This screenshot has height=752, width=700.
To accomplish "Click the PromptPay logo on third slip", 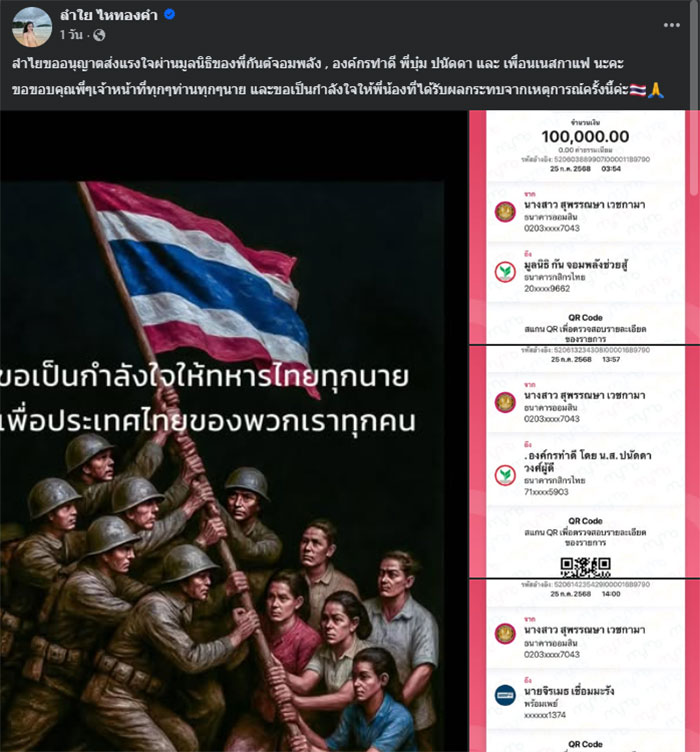I will pos(505,695).
